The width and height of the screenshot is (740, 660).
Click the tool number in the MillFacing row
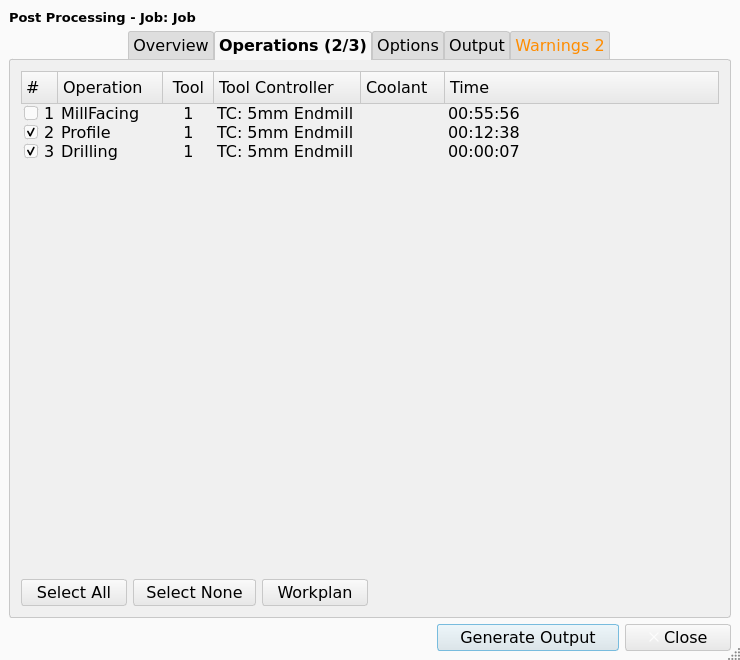[188, 113]
